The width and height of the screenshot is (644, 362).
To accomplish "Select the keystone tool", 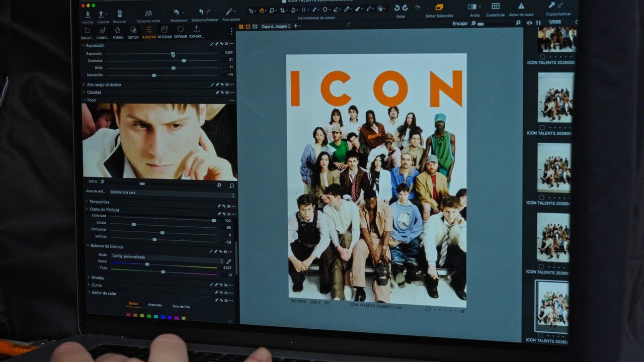I will (304, 10).
